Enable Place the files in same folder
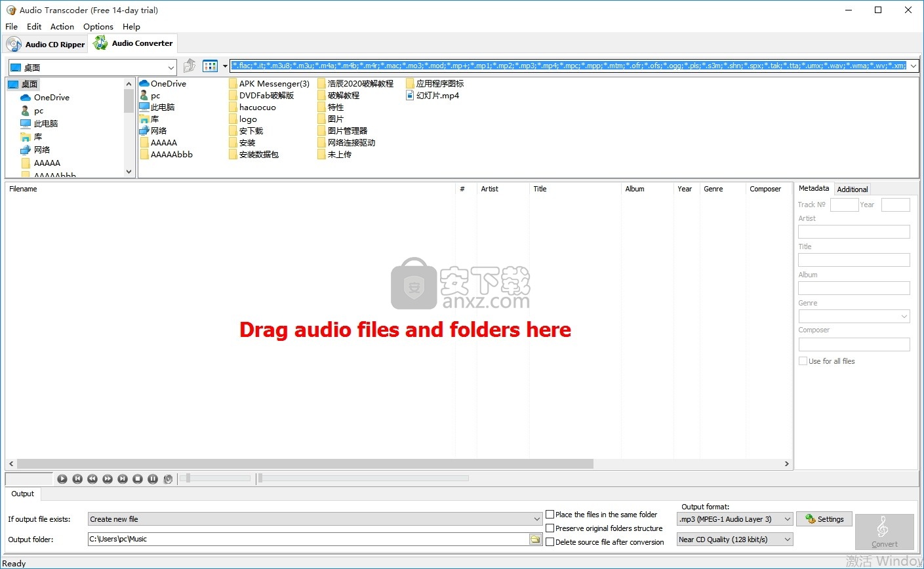The image size is (924, 569). (x=550, y=515)
